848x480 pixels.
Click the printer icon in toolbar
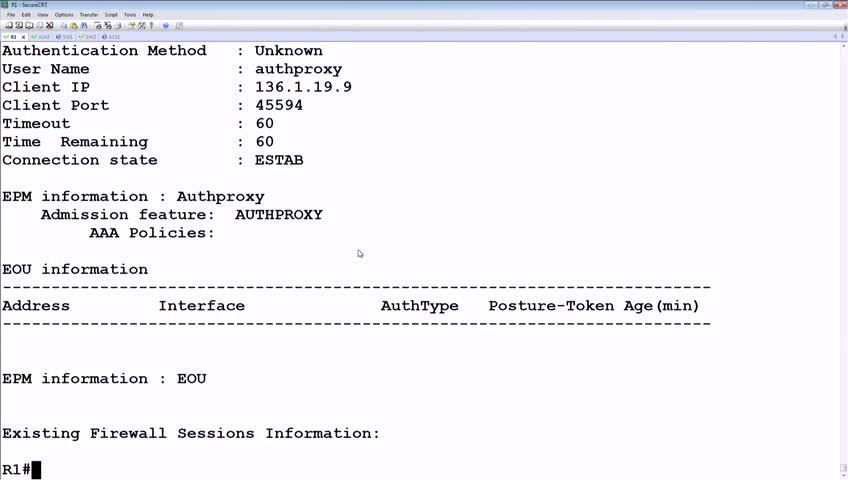coord(117,25)
